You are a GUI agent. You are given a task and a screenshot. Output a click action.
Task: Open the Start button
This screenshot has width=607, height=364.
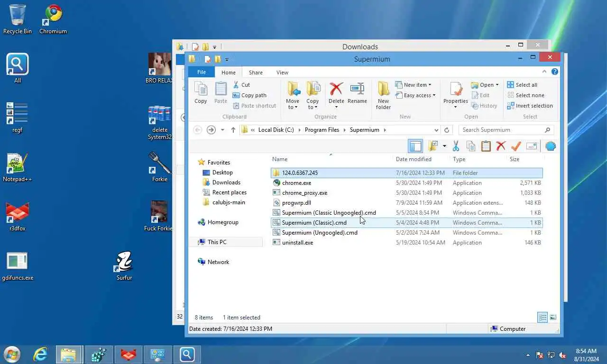coord(12,355)
